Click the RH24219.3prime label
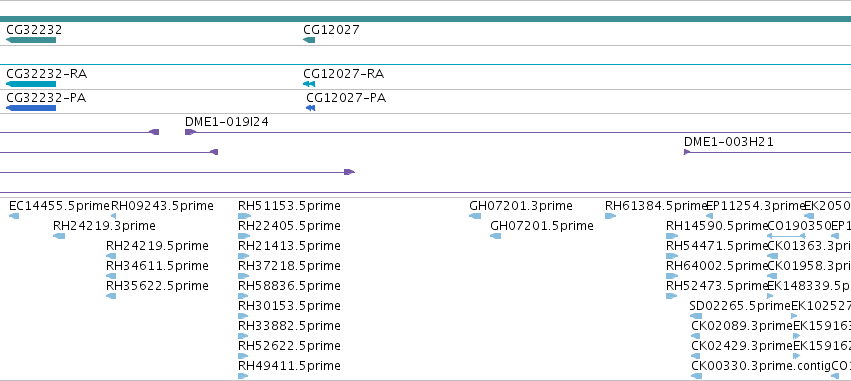The image size is (851, 381). [x=104, y=225]
